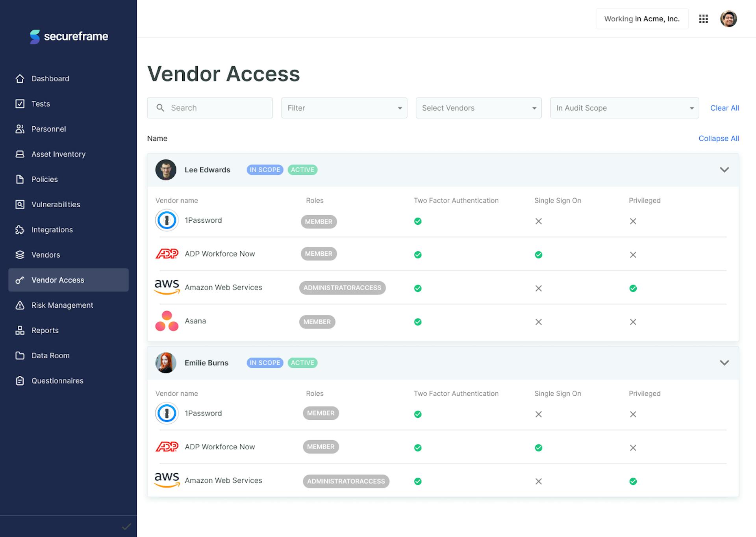Open Risk Management from the sidebar
This screenshot has width=756, height=537.
pos(62,305)
